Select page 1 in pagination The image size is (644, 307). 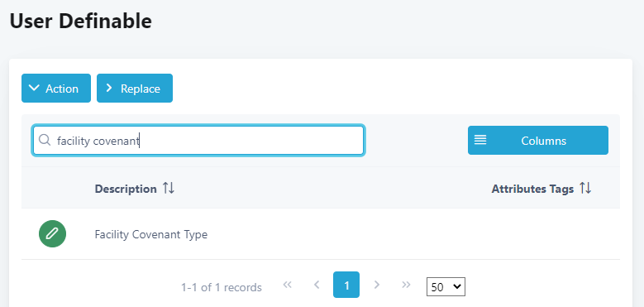coord(346,285)
